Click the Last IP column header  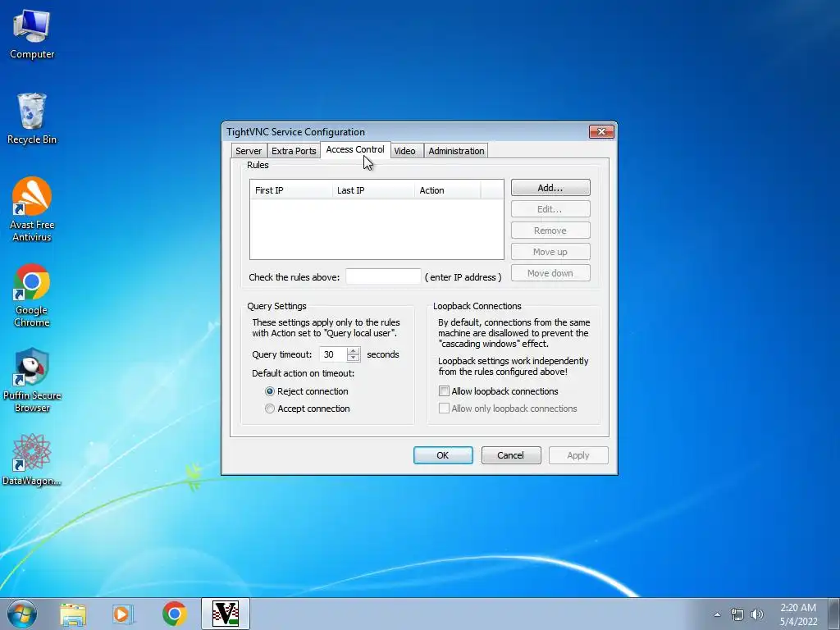coord(373,190)
